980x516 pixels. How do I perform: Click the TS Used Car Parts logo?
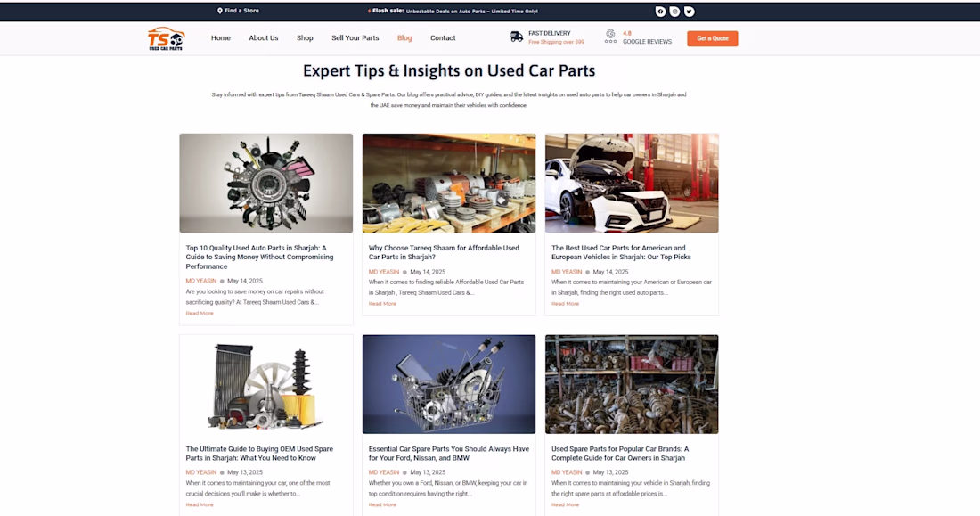[x=166, y=39]
